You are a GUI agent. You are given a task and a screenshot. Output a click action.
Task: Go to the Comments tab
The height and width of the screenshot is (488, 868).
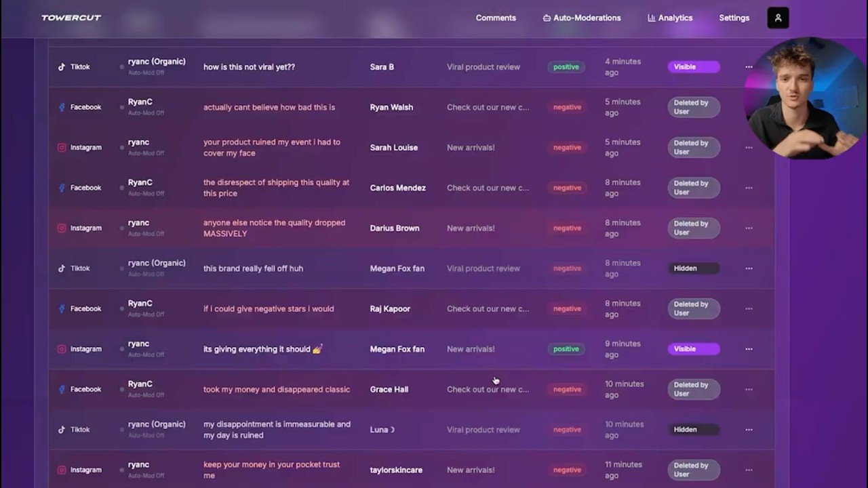click(496, 18)
